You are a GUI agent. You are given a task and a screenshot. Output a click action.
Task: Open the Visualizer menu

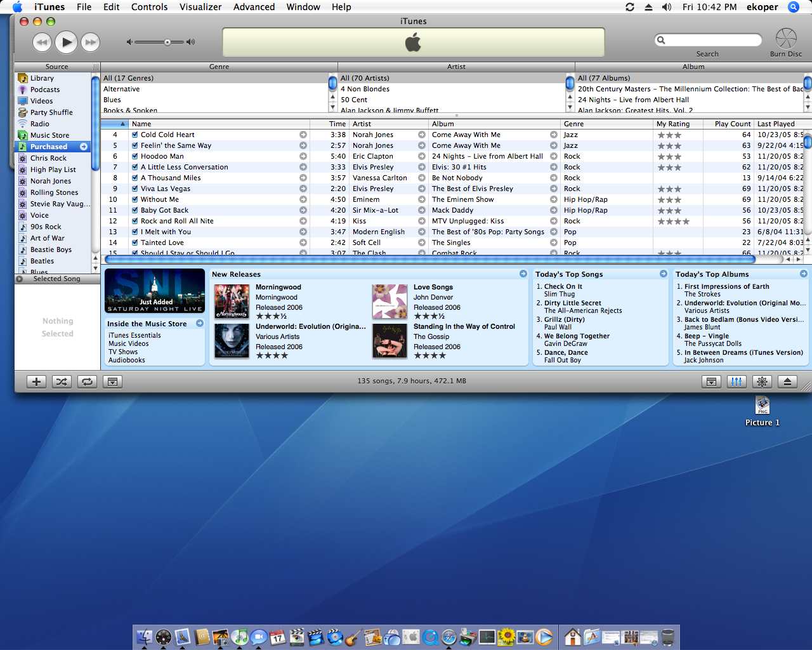(x=200, y=7)
